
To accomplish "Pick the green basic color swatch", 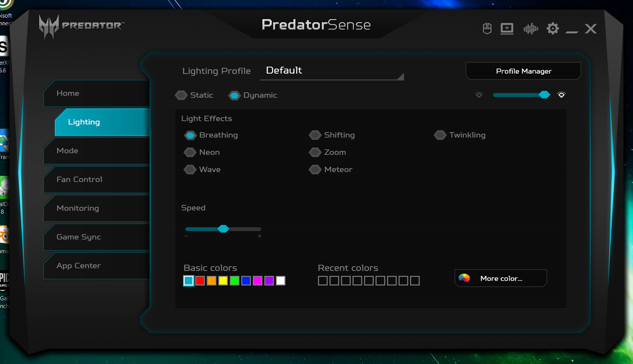I will [x=235, y=281].
